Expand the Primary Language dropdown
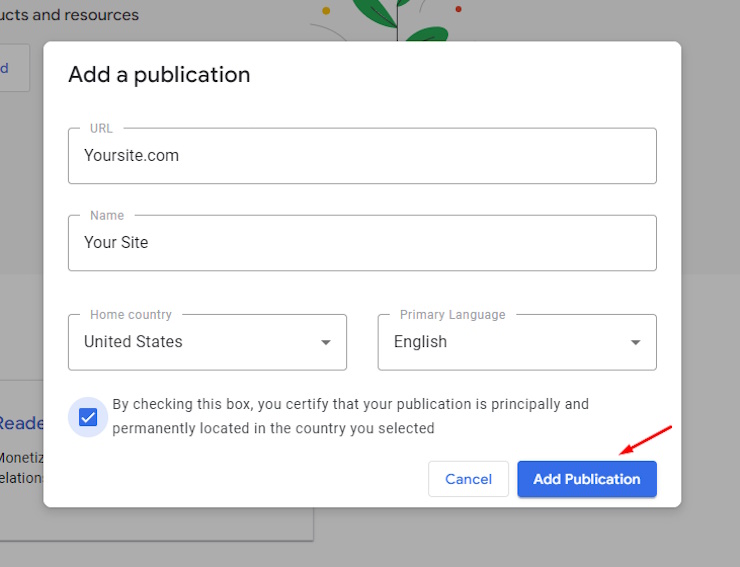Image resolution: width=740 pixels, height=567 pixels. pos(516,342)
